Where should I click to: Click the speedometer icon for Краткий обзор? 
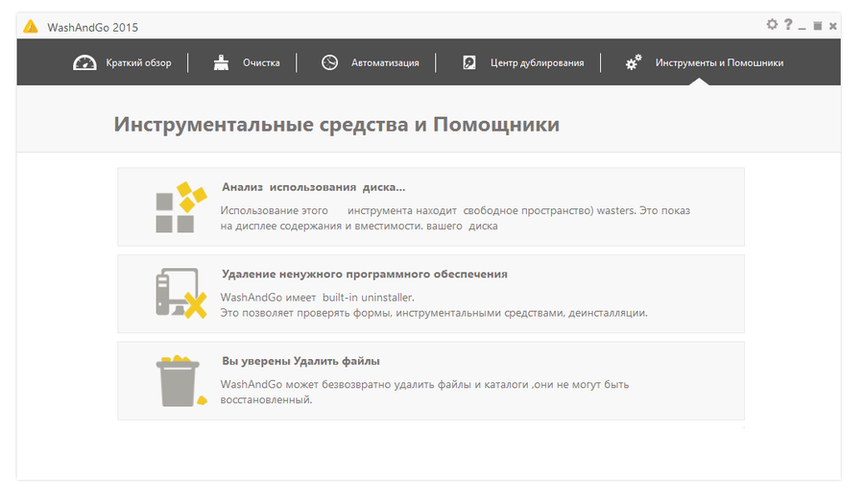click(x=84, y=62)
